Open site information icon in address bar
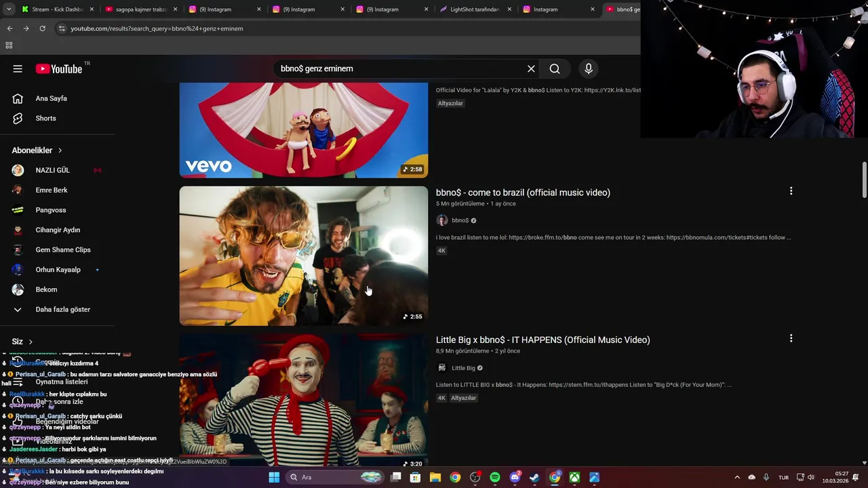 [62, 28]
